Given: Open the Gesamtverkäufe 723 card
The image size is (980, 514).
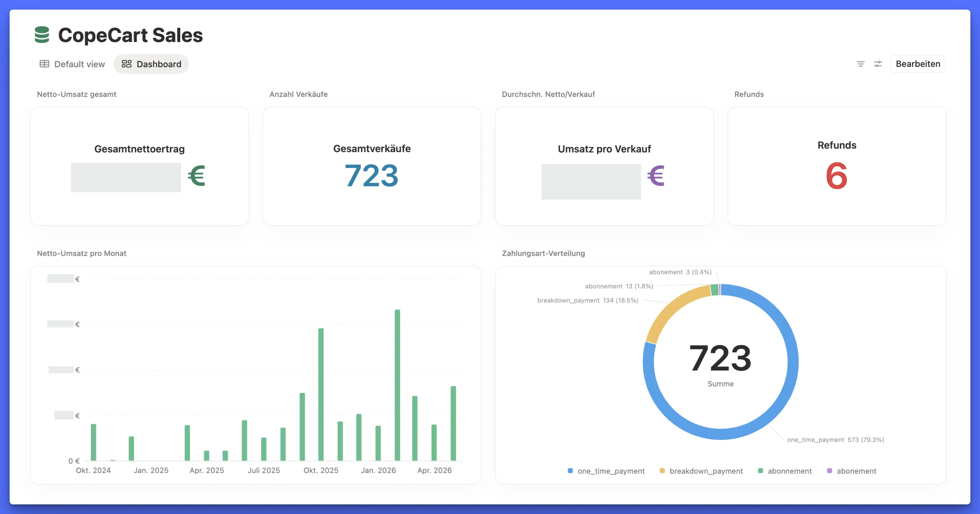Looking at the screenshot, I should point(372,166).
